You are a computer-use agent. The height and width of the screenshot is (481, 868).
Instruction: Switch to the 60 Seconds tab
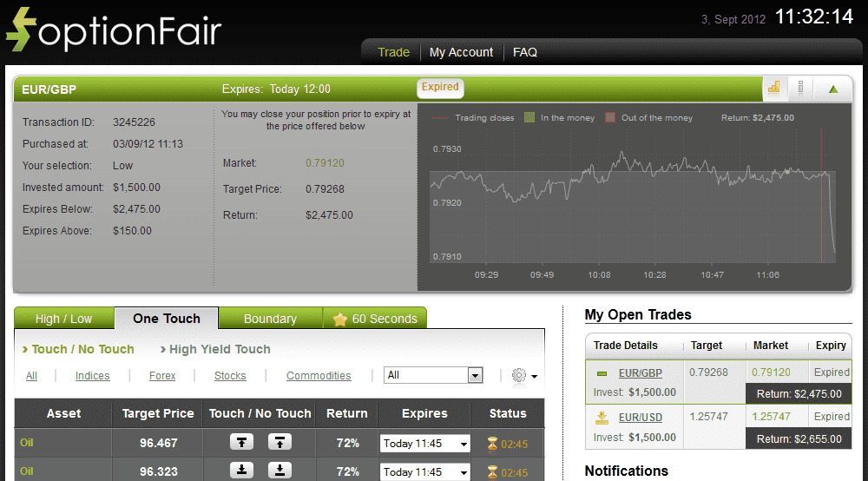pyautogui.click(x=375, y=319)
